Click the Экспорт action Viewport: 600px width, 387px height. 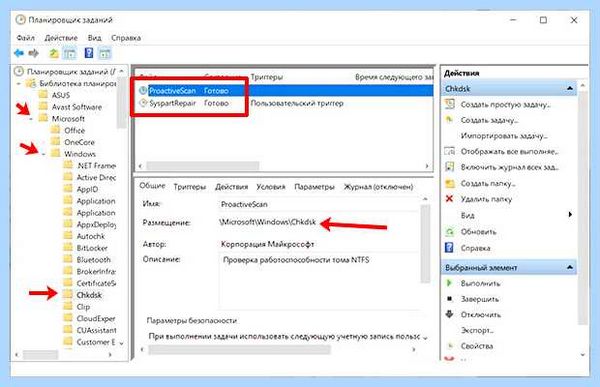pos(477,330)
